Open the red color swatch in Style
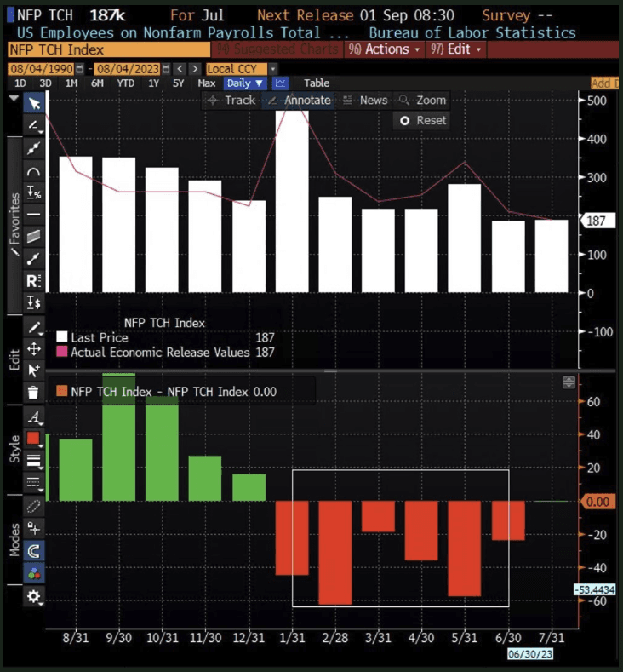This screenshot has height=672, width=623. pos(34,439)
